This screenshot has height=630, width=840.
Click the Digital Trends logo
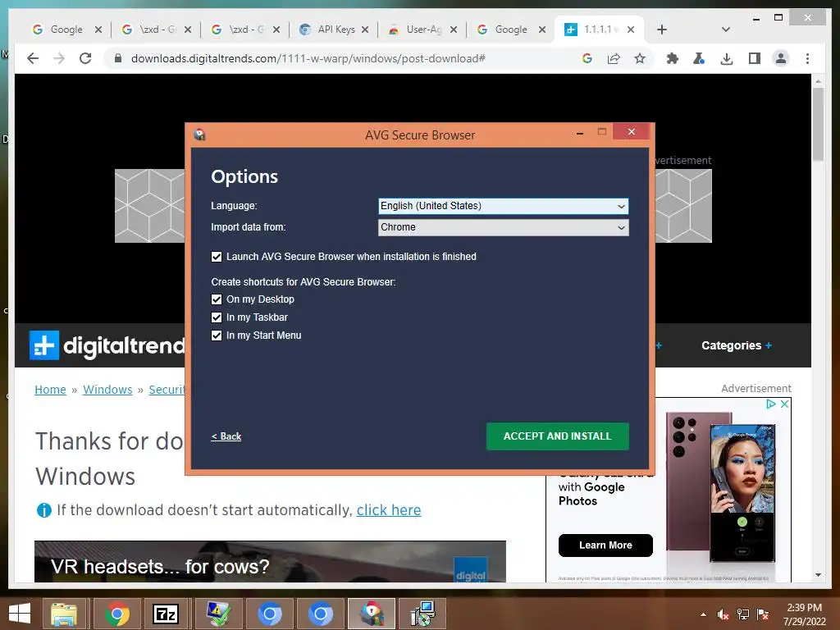107,345
